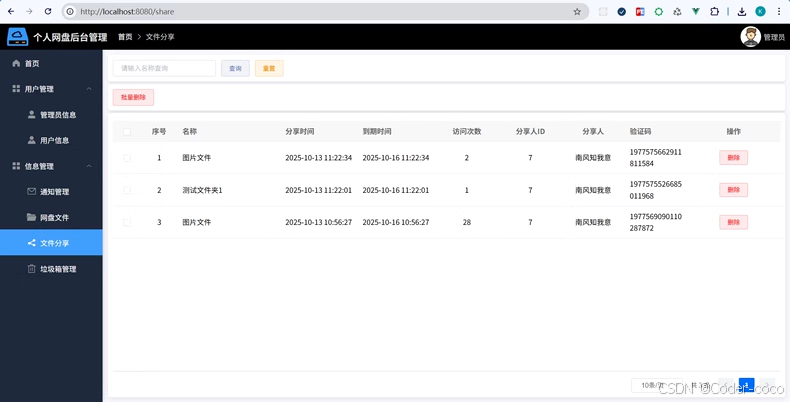Open 通知管理 in the sidebar

pyautogui.click(x=51, y=191)
